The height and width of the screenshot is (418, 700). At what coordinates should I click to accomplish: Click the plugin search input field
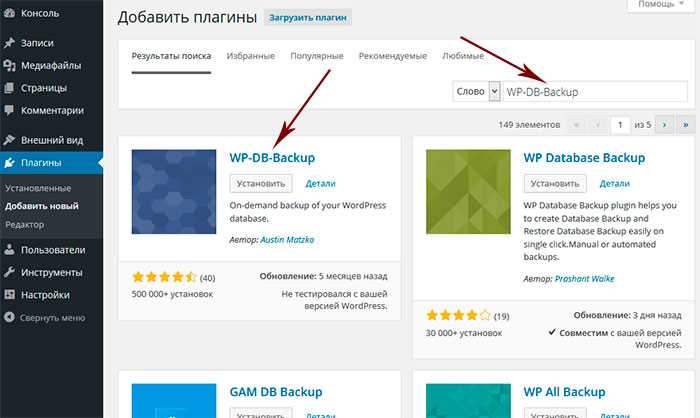tap(595, 92)
